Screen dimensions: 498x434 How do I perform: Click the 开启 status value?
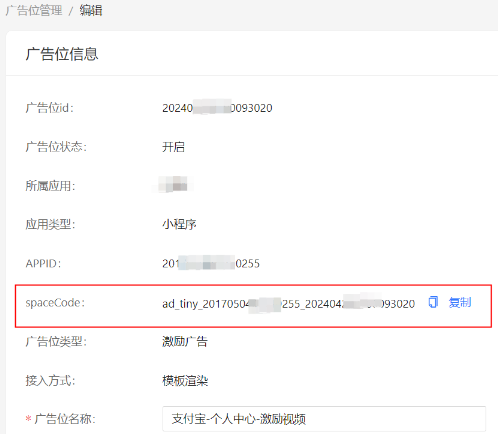click(173, 147)
